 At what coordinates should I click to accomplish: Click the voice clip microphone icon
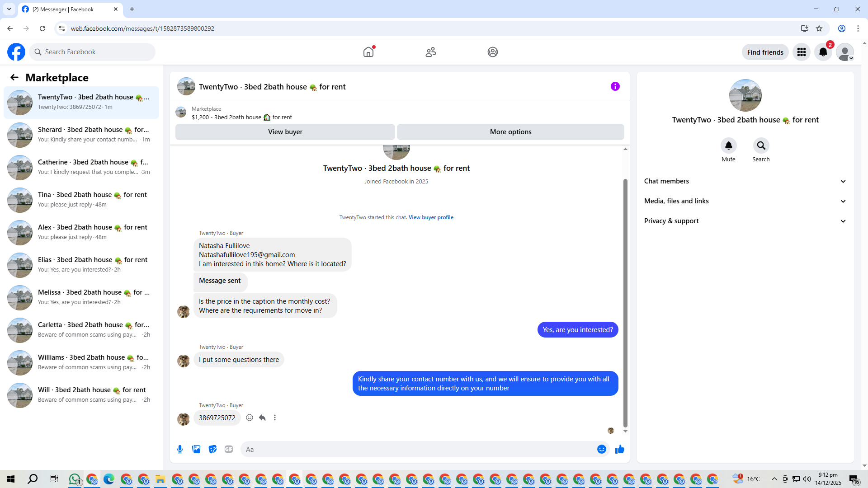click(180, 449)
